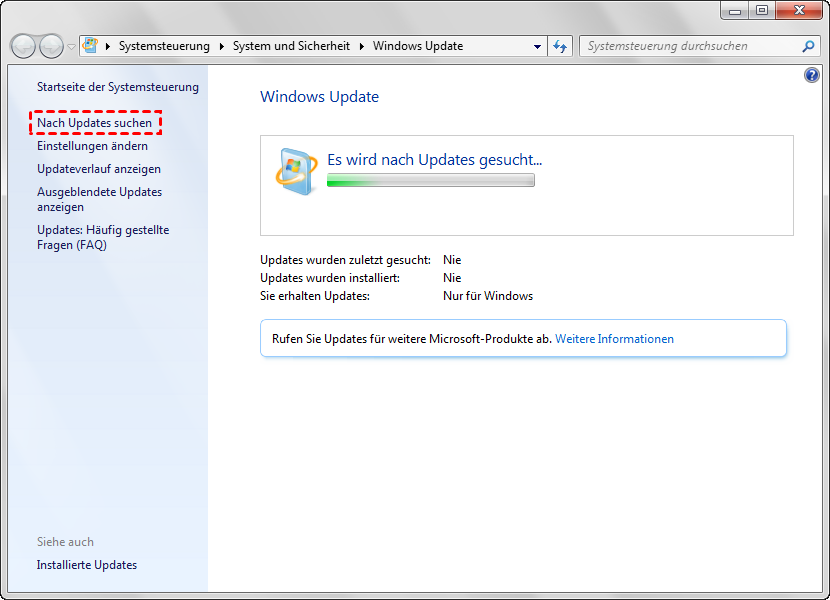This screenshot has height=600, width=830.
Task: Click Weitere Informationen link
Action: click(x=614, y=339)
